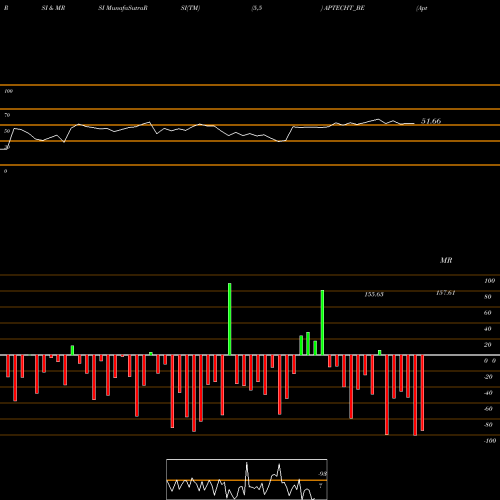This screenshot has width=500, height=500.
Task: Click the 'SI & MR' header label
Action: point(53,8)
